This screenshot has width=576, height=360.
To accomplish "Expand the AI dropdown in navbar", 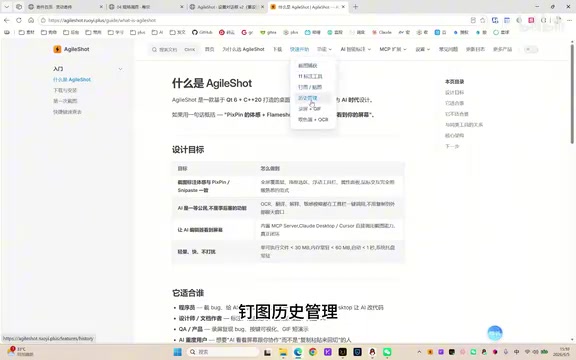I will 356,49.
